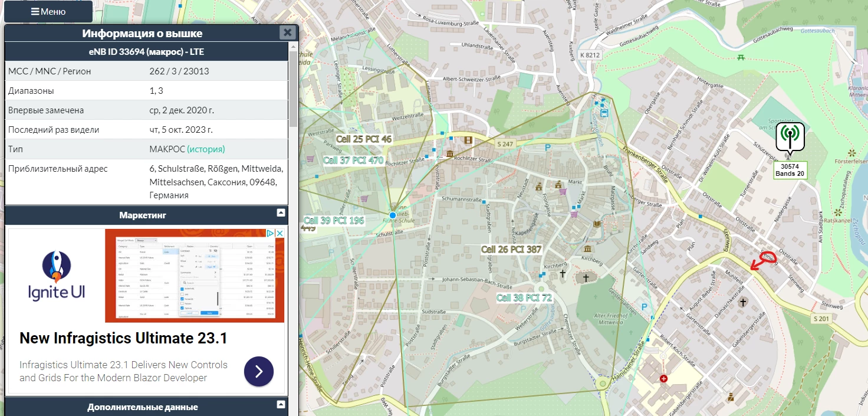Click the shopping cart icon near Schillerstraße

[364, 199]
